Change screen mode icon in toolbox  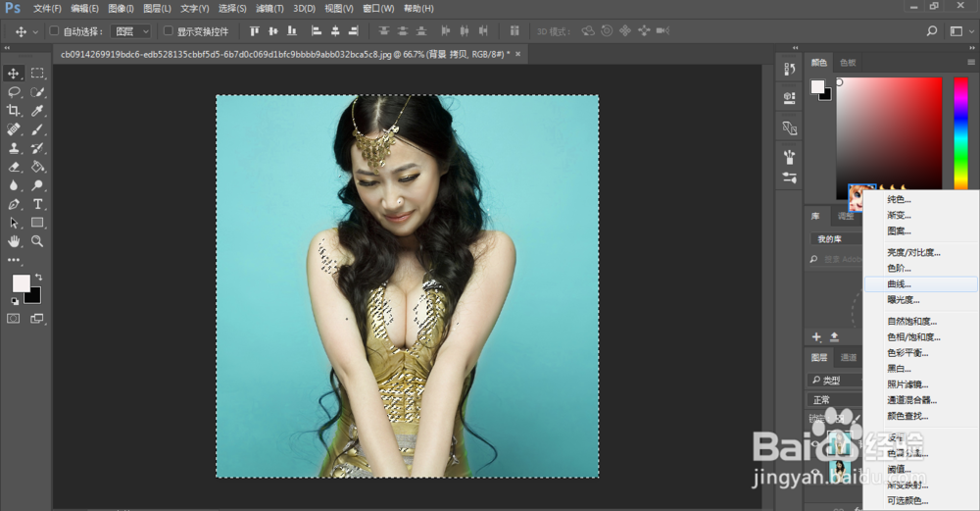[x=37, y=319]
